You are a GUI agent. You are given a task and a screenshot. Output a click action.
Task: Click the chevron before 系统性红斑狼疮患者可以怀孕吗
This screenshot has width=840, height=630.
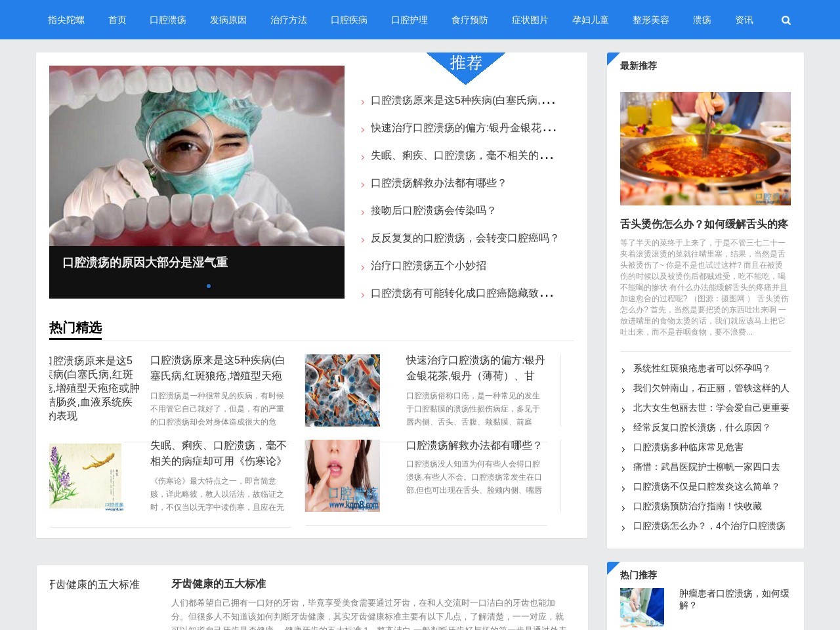pyautogui.click(x=623, y=369)
